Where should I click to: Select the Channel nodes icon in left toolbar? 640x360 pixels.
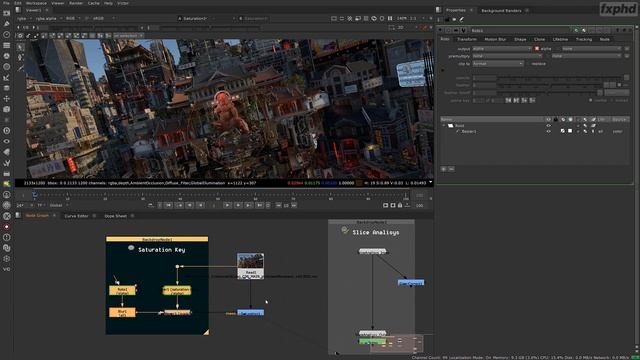[7, 45]
